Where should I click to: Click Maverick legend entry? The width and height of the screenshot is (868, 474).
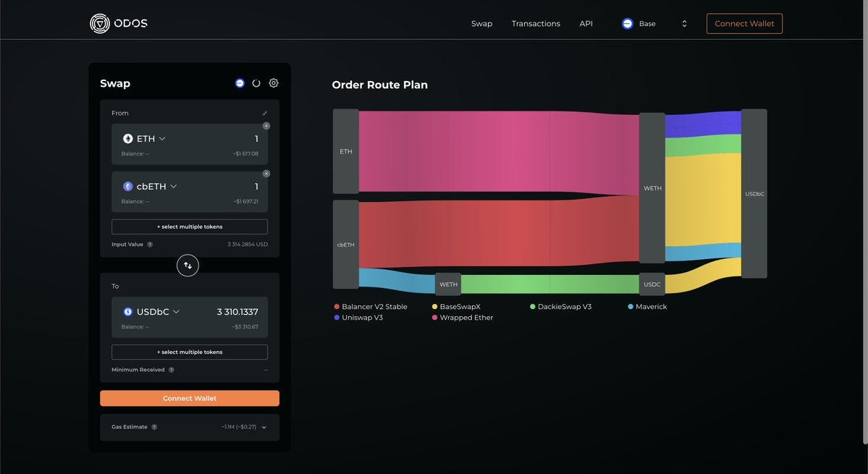pos(647,307)
